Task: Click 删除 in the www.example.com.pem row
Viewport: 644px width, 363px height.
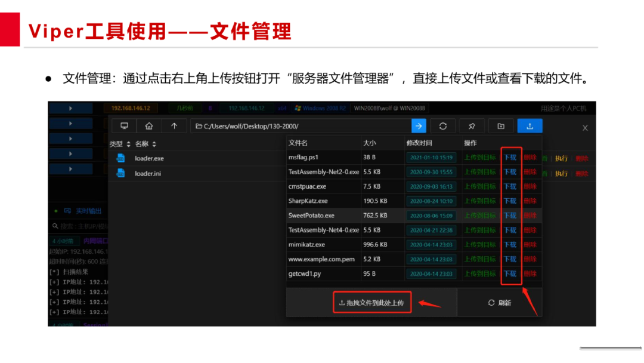Action: tap(530, 259)
